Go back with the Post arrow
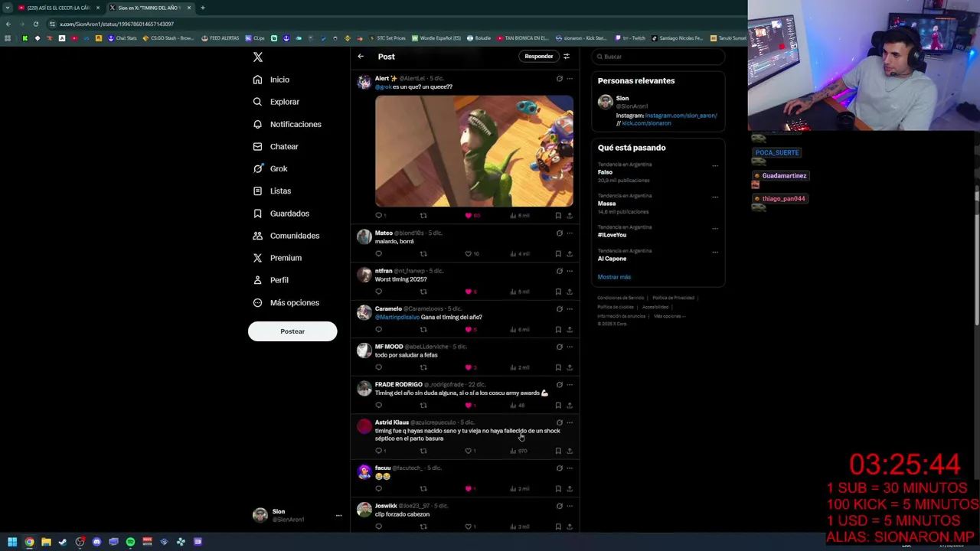The image size is (980, 551). (361, 57)
